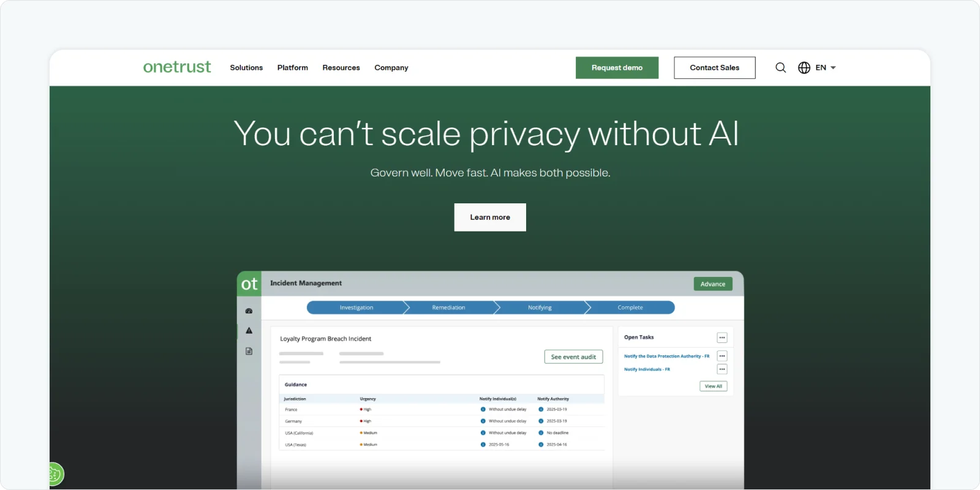Image resolution: width=980 pixels, height=490 pixels.
Task: Select the USA (Texas) row
Action: point(442,445)
